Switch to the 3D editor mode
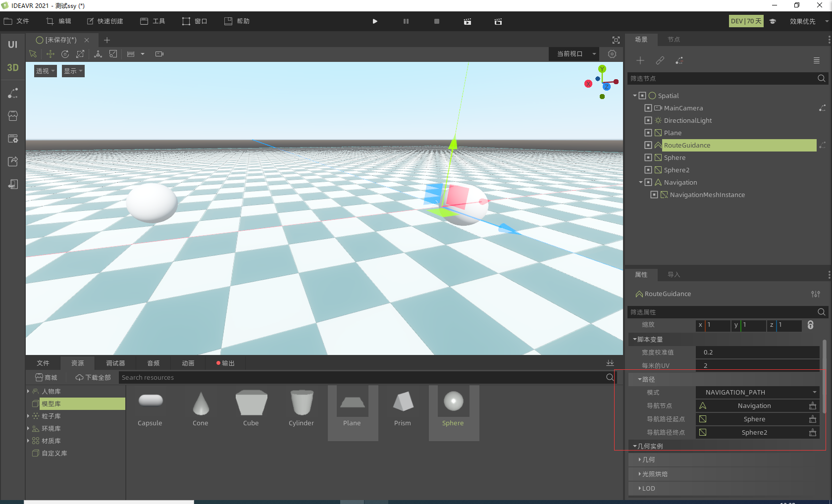The width and height of the screenshot is (832, 504). point(13,67)
